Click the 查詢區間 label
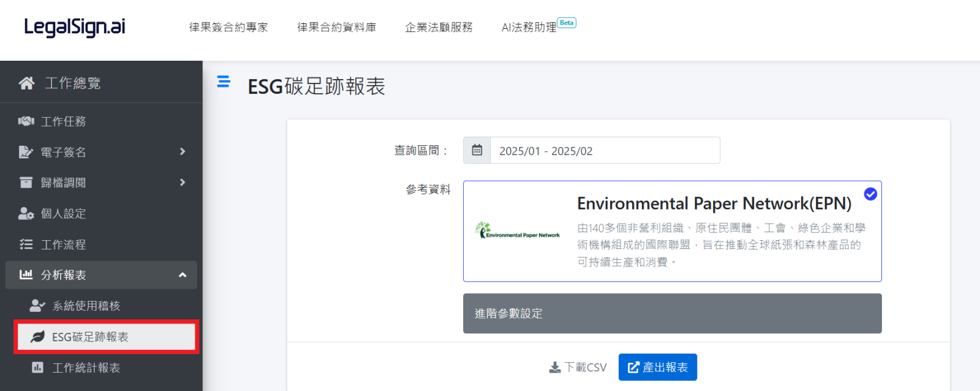The image size is (980, 391). pos(422,150)
